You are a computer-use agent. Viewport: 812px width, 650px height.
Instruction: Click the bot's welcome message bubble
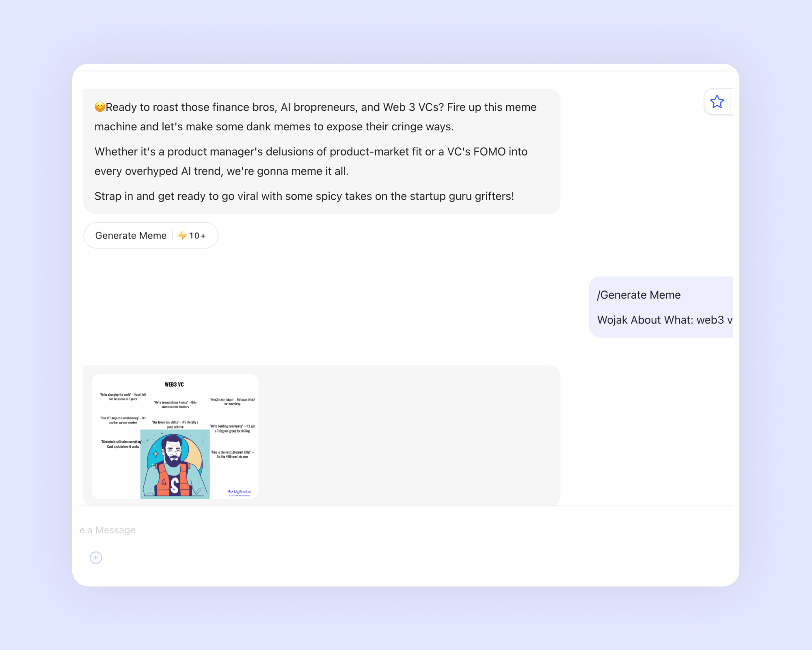click(321, 151)
